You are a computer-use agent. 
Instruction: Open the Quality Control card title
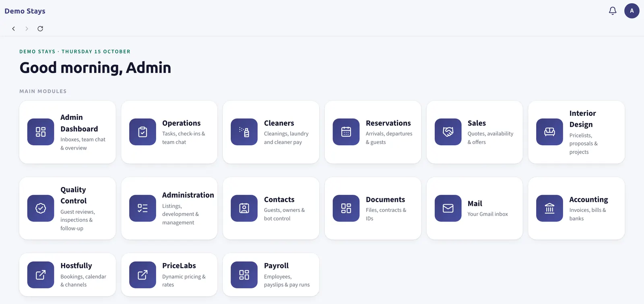[x=73, y=195]
